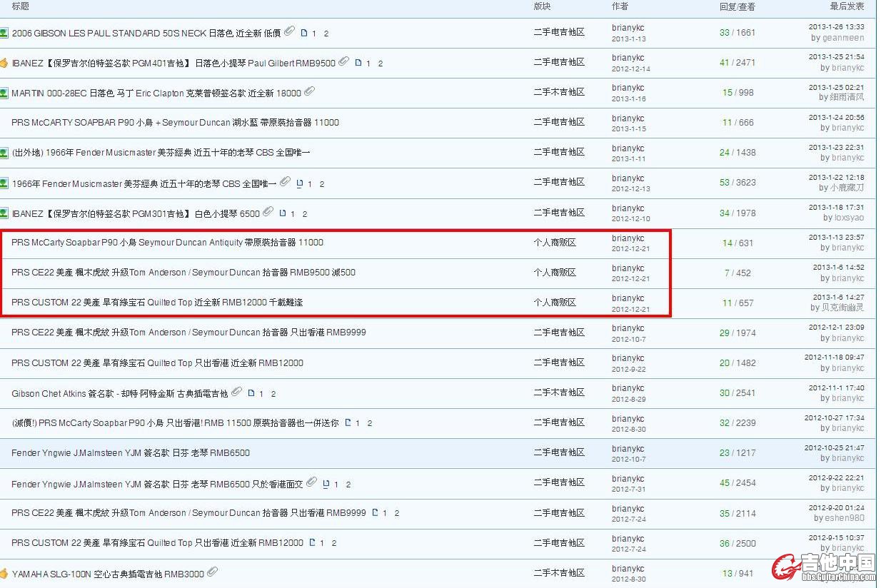Open author brianykc in the 2006 GIBSON LES PAUL row

click(628, 28)
